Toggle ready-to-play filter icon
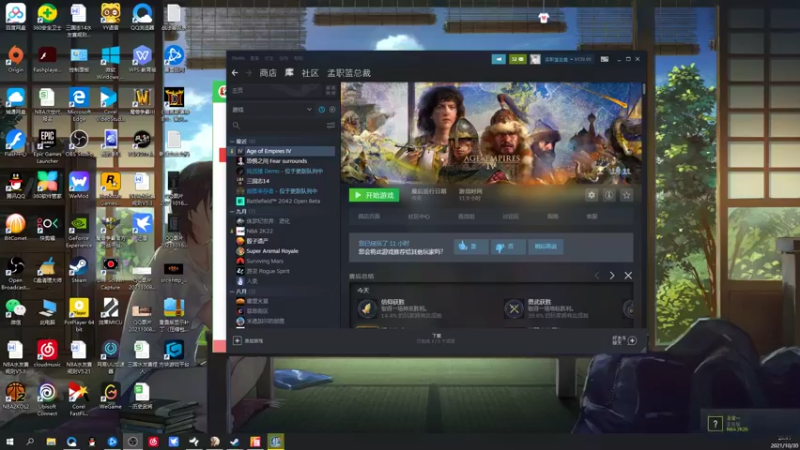 tap(332, 110)
